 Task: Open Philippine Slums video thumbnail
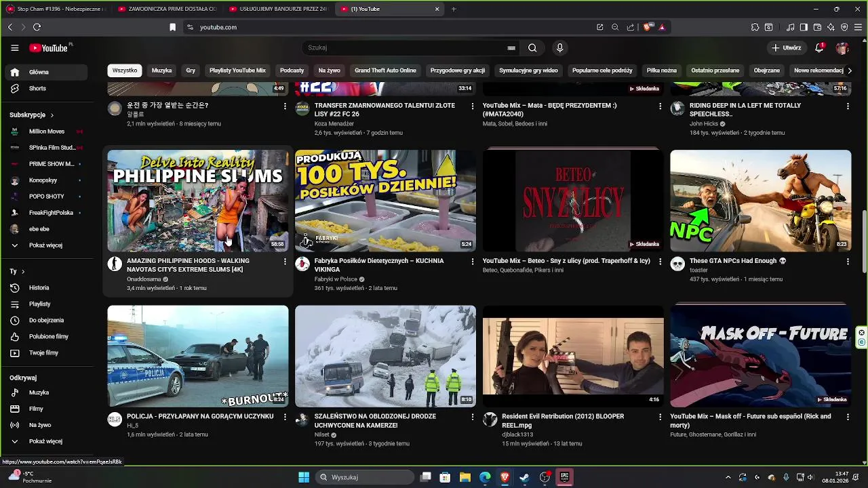(x=198, y=201)
